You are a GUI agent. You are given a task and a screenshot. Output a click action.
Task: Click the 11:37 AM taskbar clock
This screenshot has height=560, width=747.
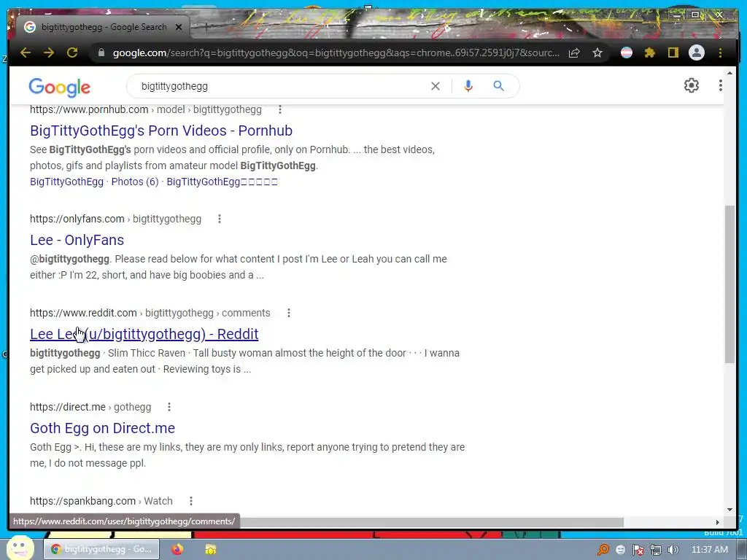pos(709,550)
